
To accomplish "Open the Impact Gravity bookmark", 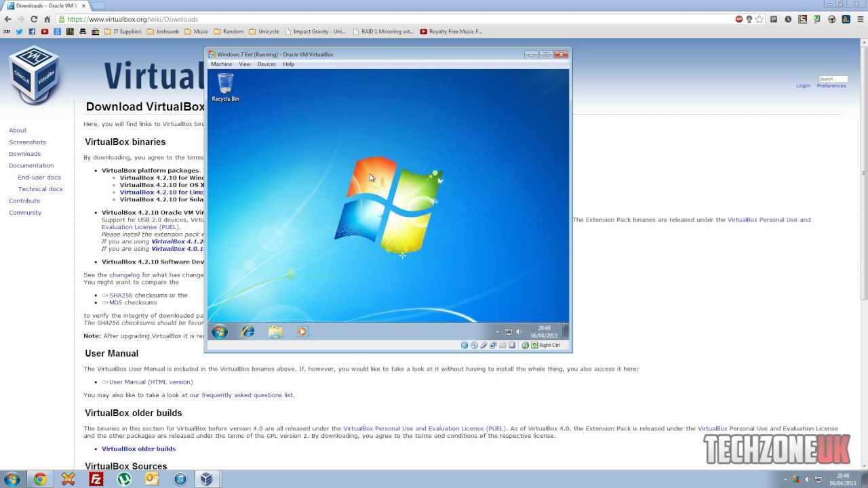I will (315, 31).
